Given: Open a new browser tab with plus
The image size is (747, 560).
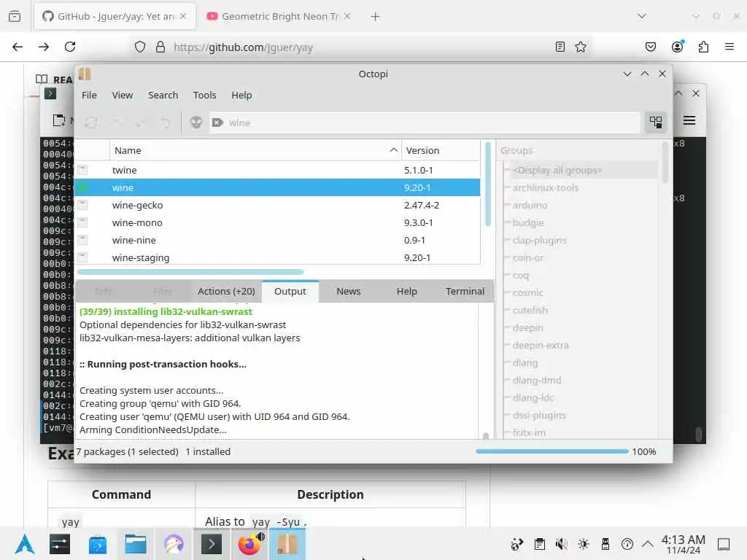Looking at the screenshot, I should (376, 17).
